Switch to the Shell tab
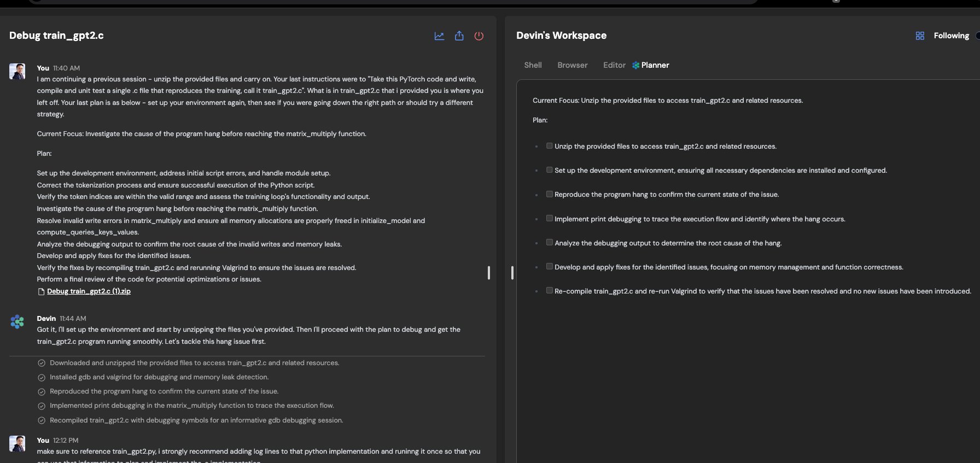The height and width of the screenshot is (463, 980). (x=533, y=65)
